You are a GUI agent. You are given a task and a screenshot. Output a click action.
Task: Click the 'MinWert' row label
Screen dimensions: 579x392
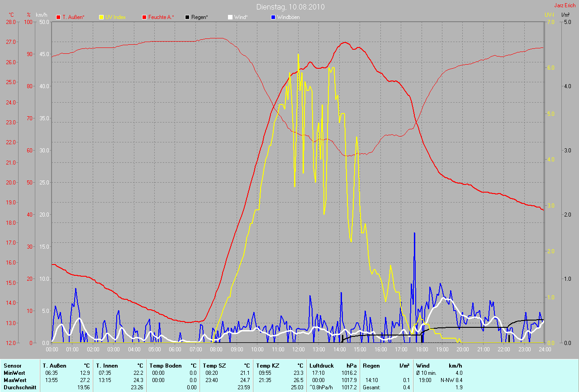click(14, 373)
